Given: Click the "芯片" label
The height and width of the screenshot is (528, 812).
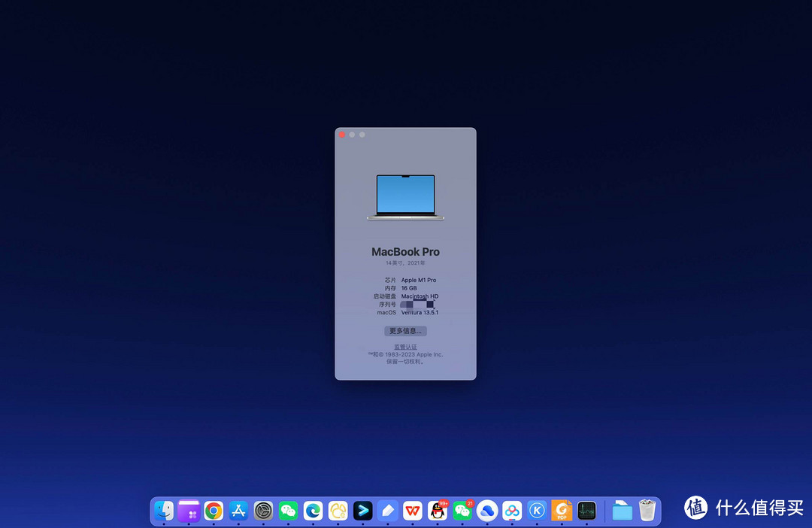Looking at the screenshot, I should 390,280.
